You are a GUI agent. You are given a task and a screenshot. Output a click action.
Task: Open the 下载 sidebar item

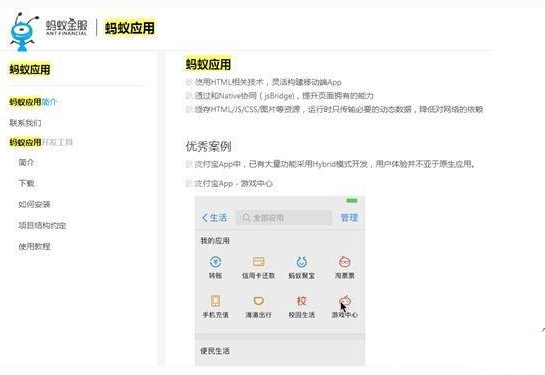[x=26, y=183]
